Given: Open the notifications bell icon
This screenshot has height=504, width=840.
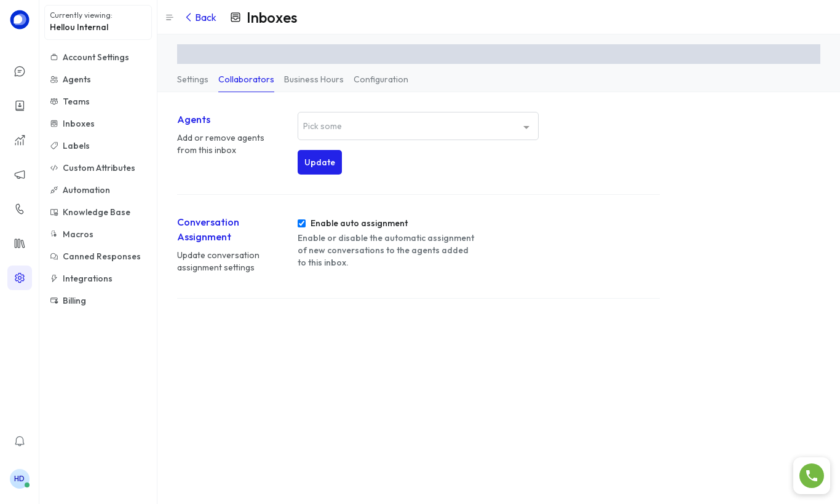Looking at the screenshot, I should pos(20,441).
